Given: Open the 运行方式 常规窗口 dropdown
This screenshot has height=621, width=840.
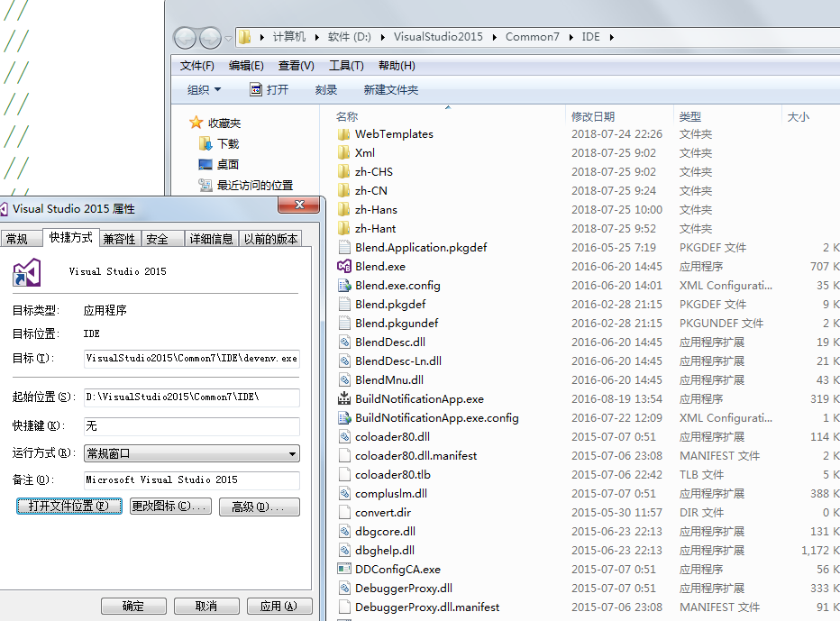Looking at the screenshot, I should pos(192,454).
